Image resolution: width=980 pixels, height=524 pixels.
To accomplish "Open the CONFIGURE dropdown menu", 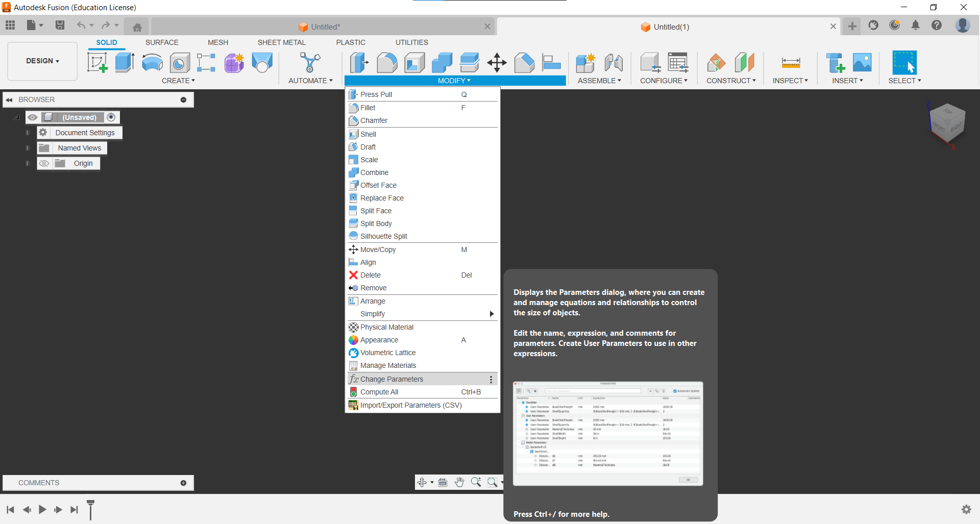I will coord(664,81).
